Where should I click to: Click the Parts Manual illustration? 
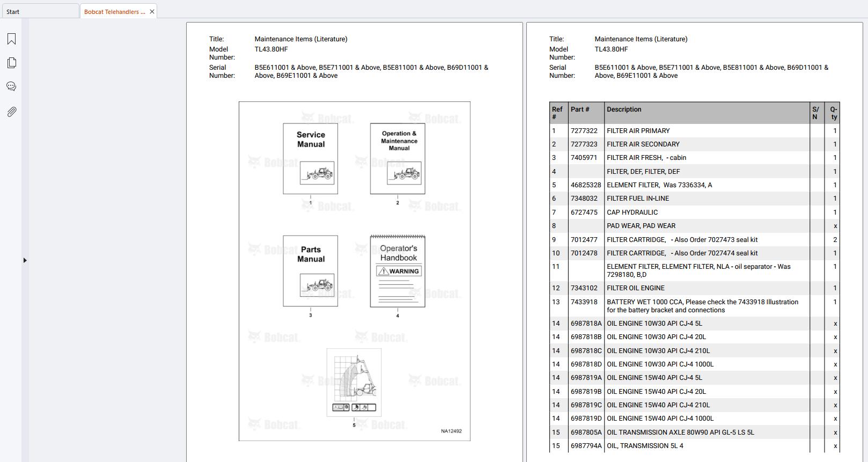click(x=311, y=271)
